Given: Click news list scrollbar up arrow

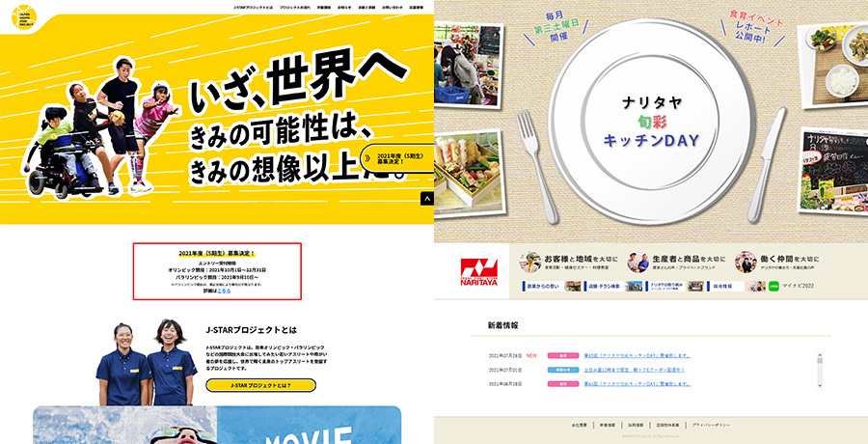Looking at the screenshot, I should tap(820, 355).
